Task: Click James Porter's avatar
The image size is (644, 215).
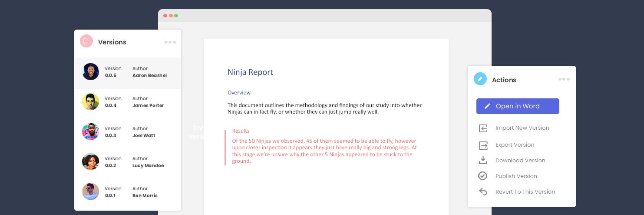Action: coord(91,102)
